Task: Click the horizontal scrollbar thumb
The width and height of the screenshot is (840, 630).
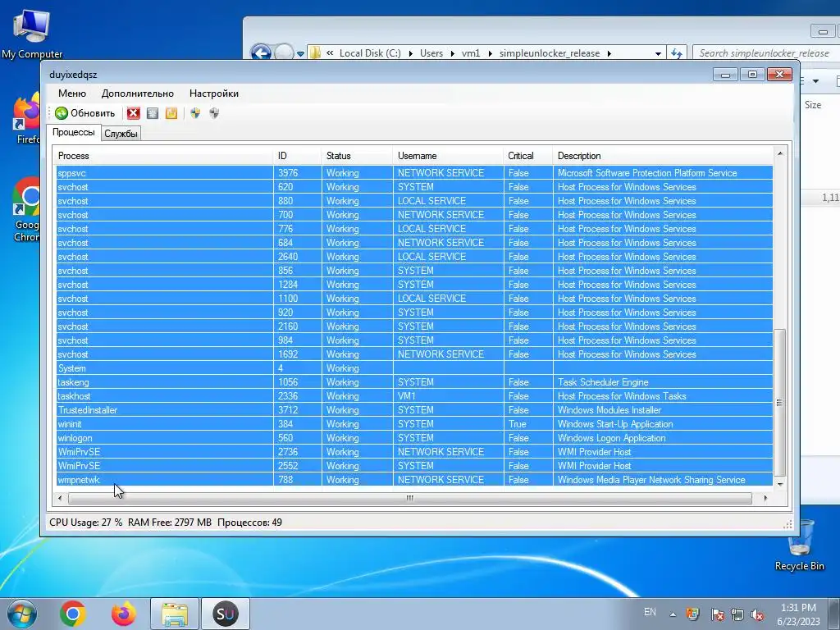Action: pos(410,498)
